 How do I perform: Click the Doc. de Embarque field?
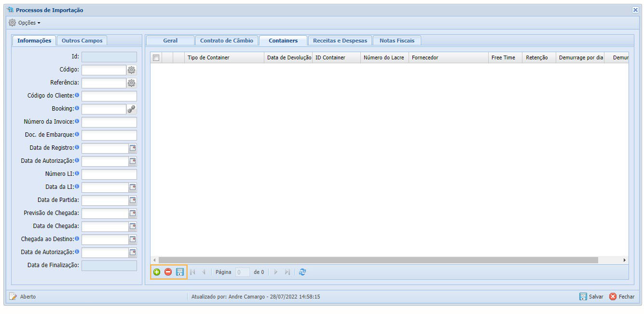coord(109,135)
